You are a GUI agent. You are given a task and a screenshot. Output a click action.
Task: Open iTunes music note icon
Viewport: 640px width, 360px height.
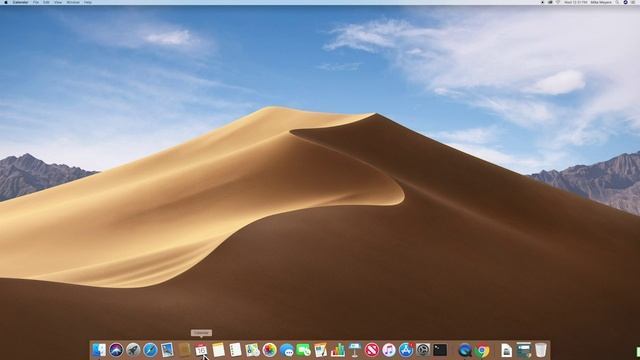click(x=389, y=350)
